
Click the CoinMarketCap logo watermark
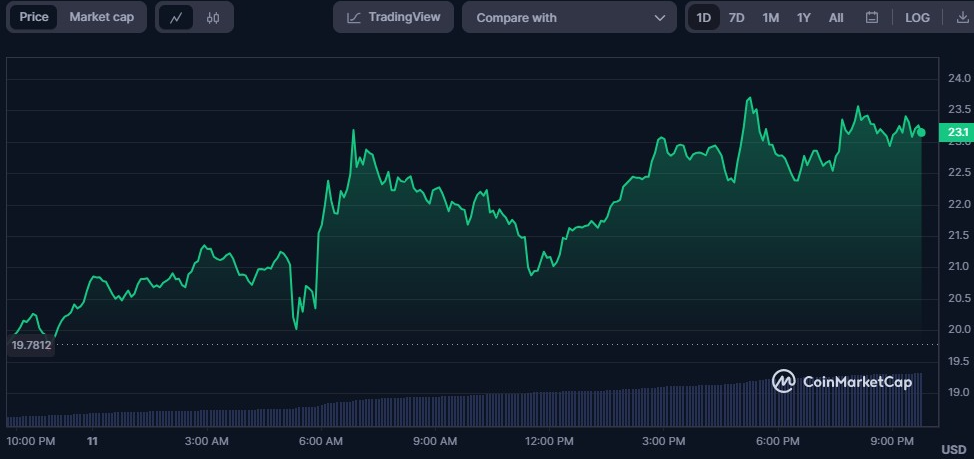(841, 381)
